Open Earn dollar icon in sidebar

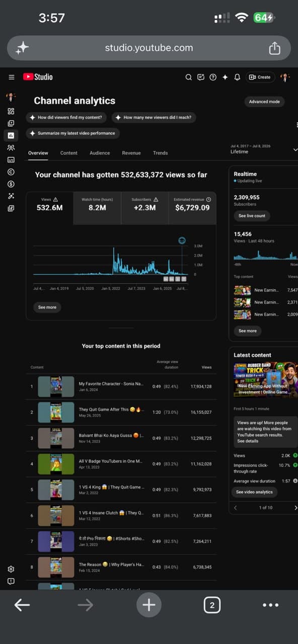(x=11, y=184)
